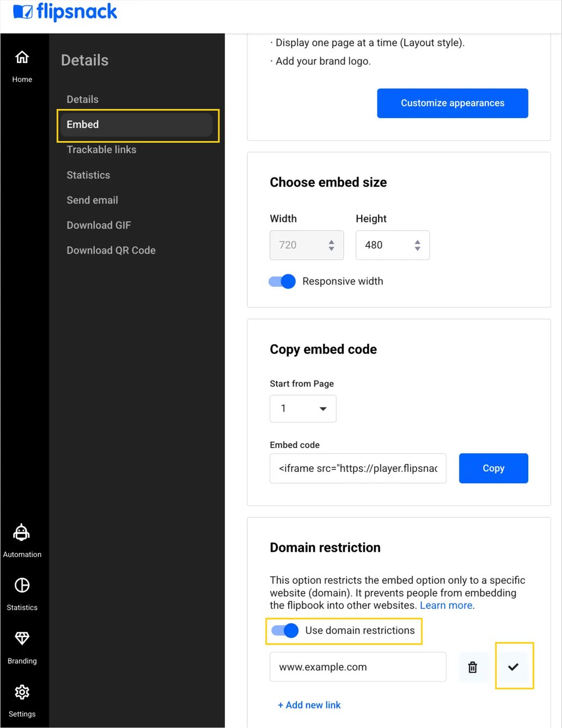Click the Flipsnack logo
Viewport: 562px width, 728px height.
(64, 12)
